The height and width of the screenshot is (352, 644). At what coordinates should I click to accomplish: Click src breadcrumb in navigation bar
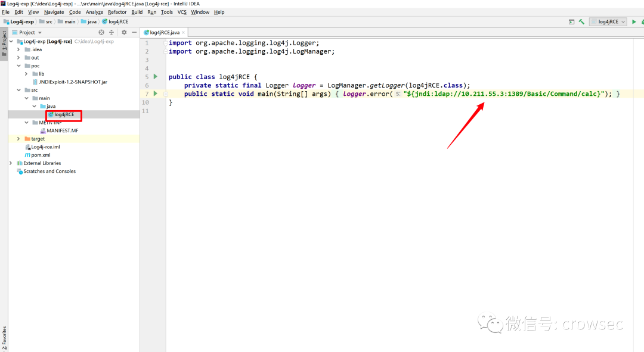(46, 22)
